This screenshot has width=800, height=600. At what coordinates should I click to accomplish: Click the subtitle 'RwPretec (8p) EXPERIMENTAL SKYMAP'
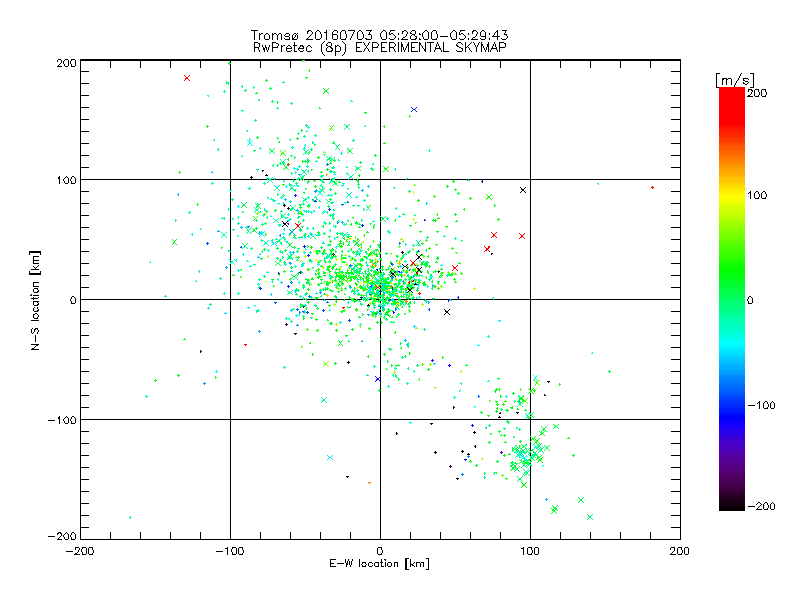coord(380,47)
